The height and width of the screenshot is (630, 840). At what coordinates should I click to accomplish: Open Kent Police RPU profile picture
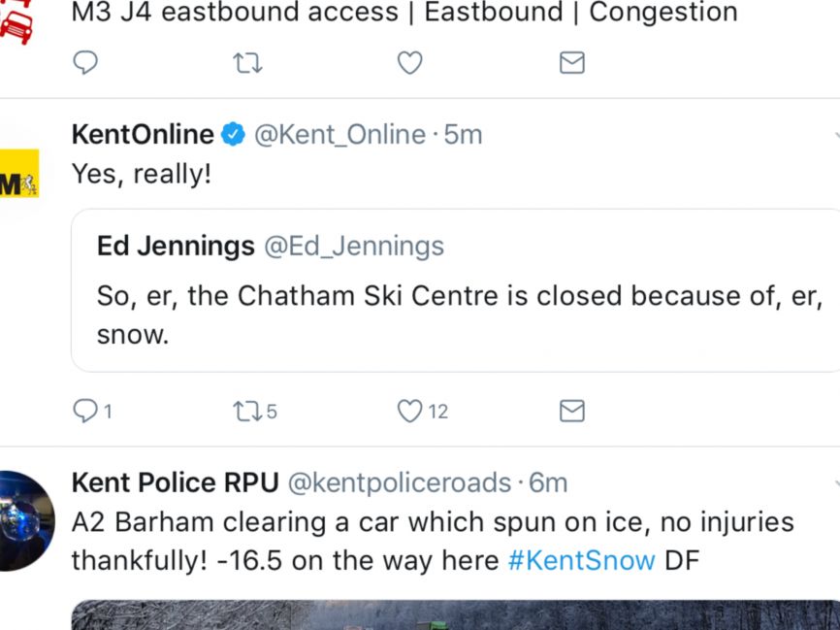[x=27, y=520]
